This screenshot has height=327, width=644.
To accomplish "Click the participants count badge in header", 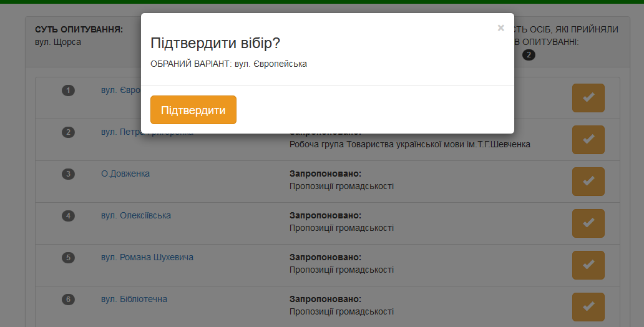I will point(529,55).
